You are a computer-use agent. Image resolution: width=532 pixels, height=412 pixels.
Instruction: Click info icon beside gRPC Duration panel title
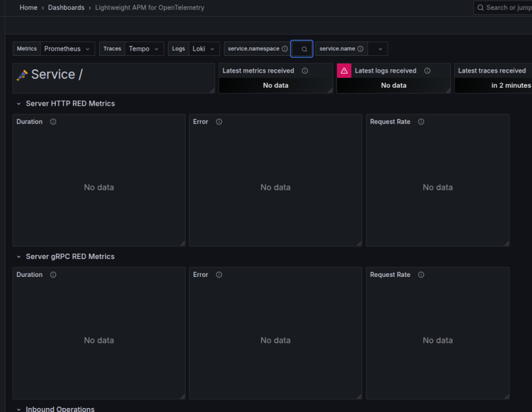click(x=53, y=275)
